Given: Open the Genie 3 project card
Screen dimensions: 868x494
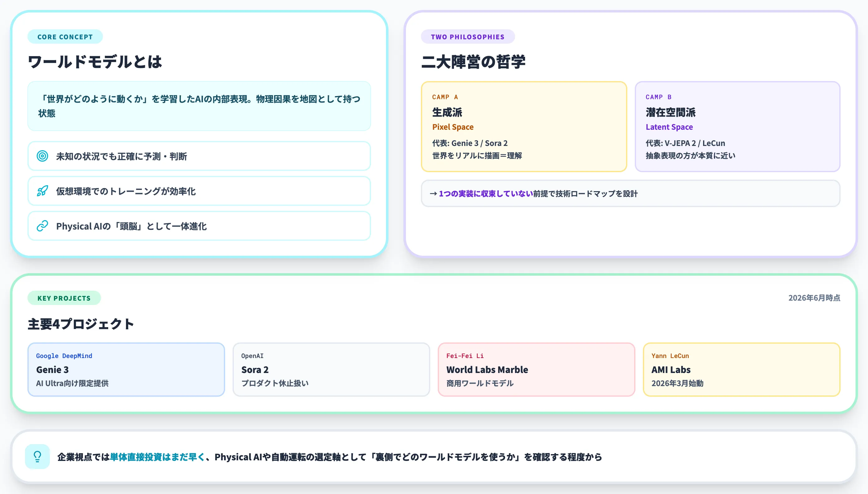Looking at the screenshot, I should (126, 370).
